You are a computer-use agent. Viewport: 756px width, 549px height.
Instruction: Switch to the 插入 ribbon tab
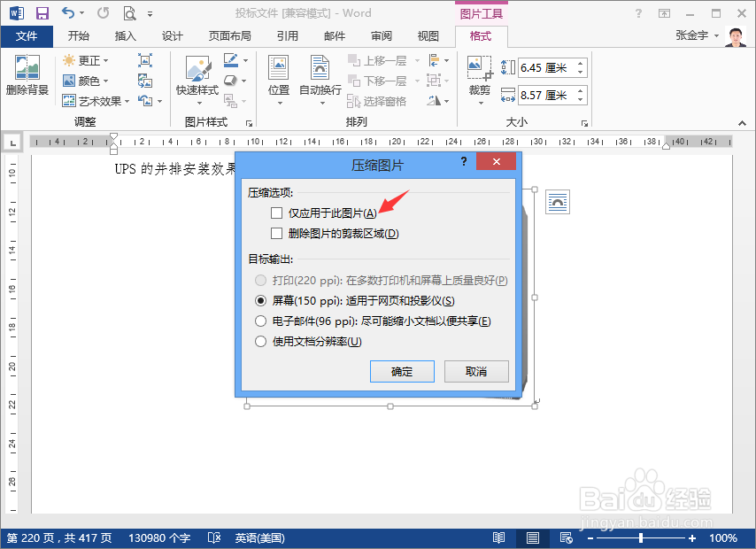coord(124,36)
